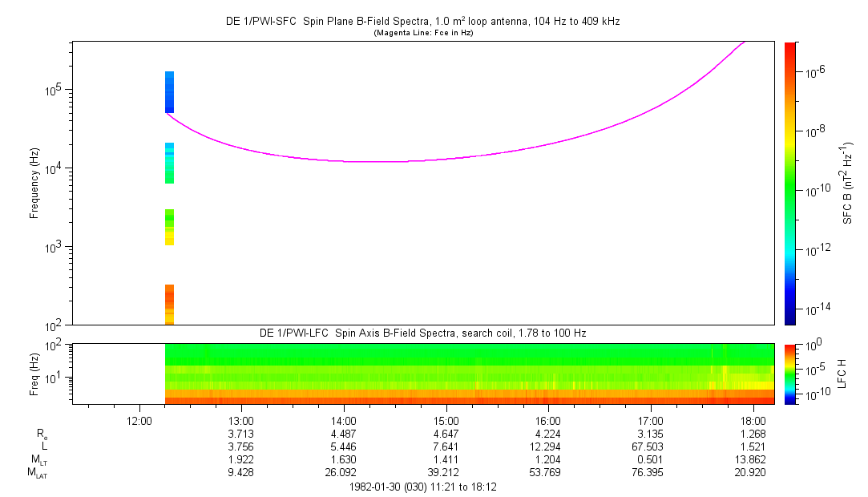
Task: Click the blue data block near 10^5 Hz
Action: click(x=169, y=92)
